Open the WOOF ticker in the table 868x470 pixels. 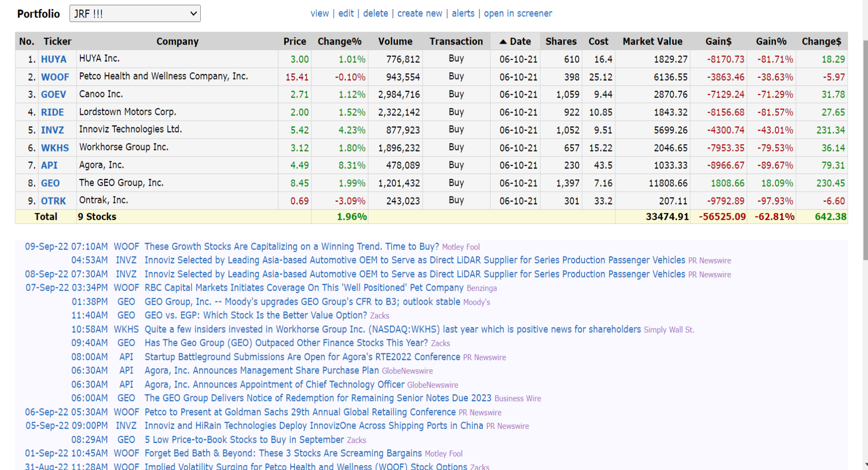tap(55, 77)
